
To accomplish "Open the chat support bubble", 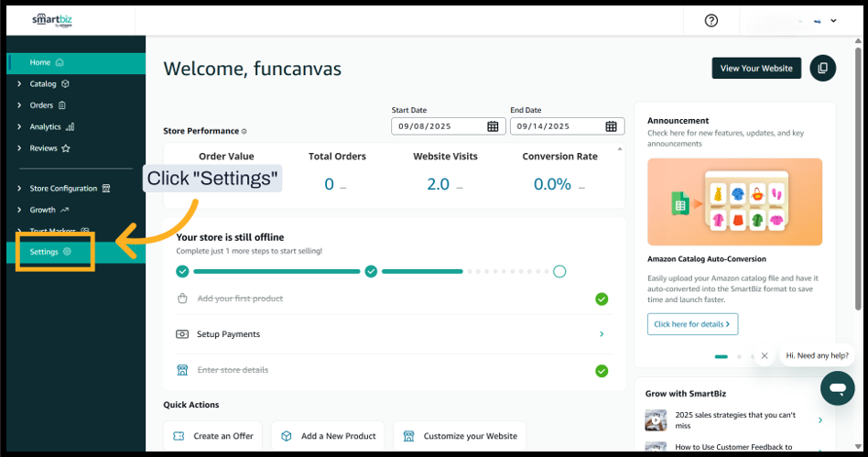I will (x=837, y=388).
